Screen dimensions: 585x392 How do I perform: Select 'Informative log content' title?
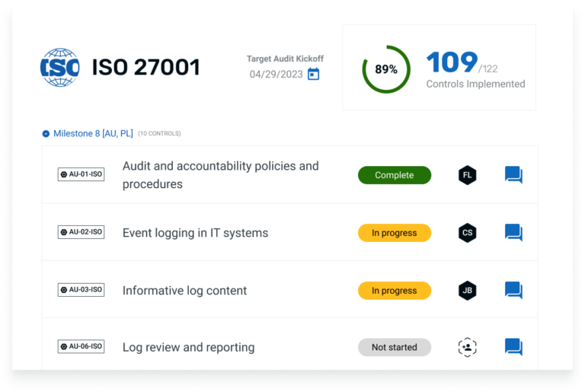tap(184, 291)
